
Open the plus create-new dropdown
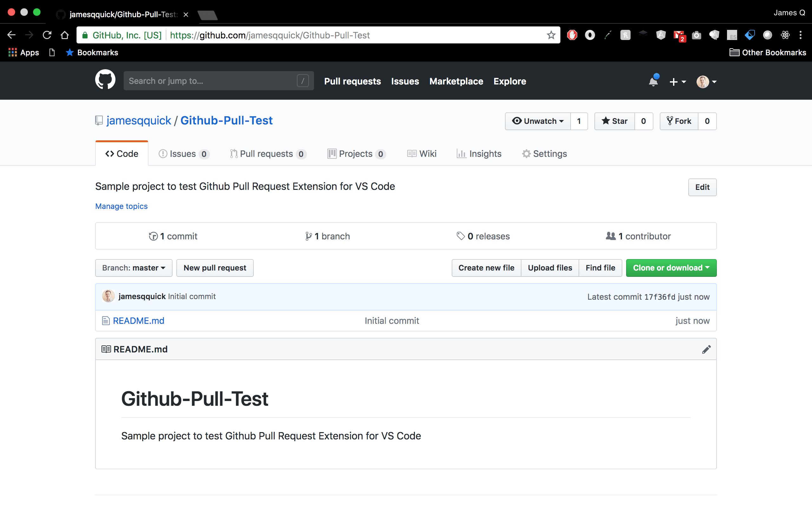(678, 82)
